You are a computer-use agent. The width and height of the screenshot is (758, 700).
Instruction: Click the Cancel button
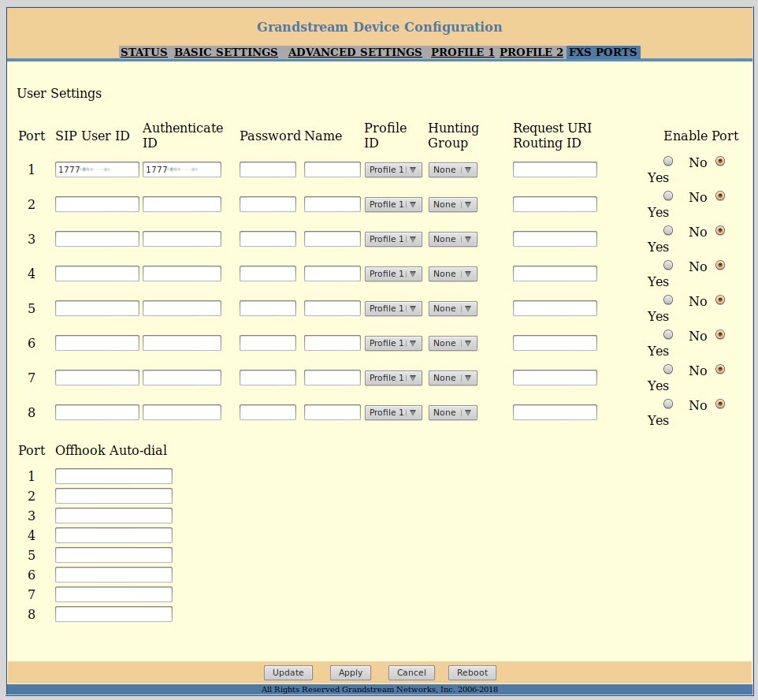(411, 672)
